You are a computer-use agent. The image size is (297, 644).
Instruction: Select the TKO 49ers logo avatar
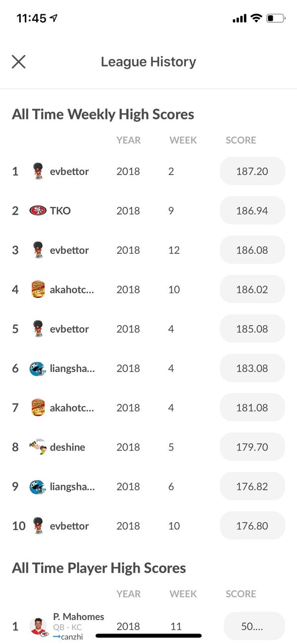[x=38, y=210]
